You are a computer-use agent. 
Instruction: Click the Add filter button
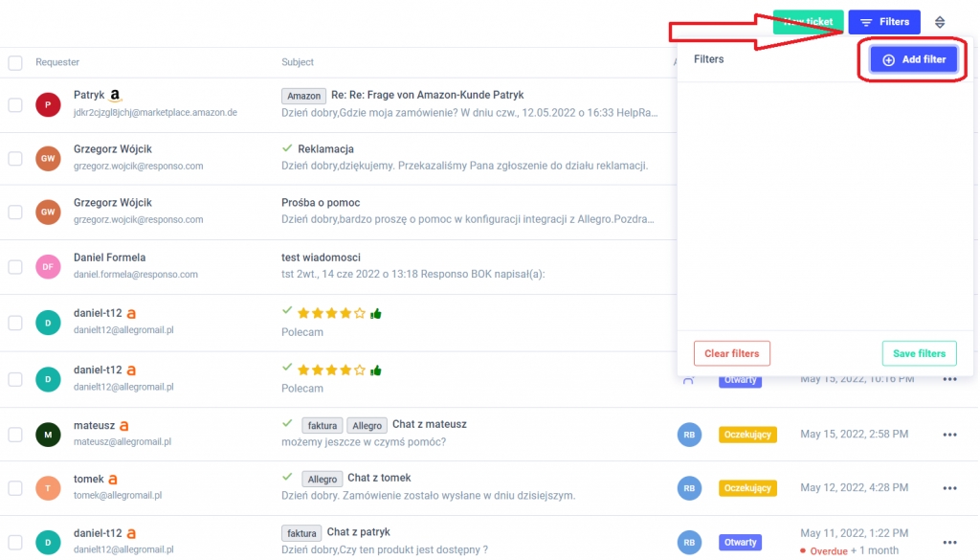[x=913, y=59]
